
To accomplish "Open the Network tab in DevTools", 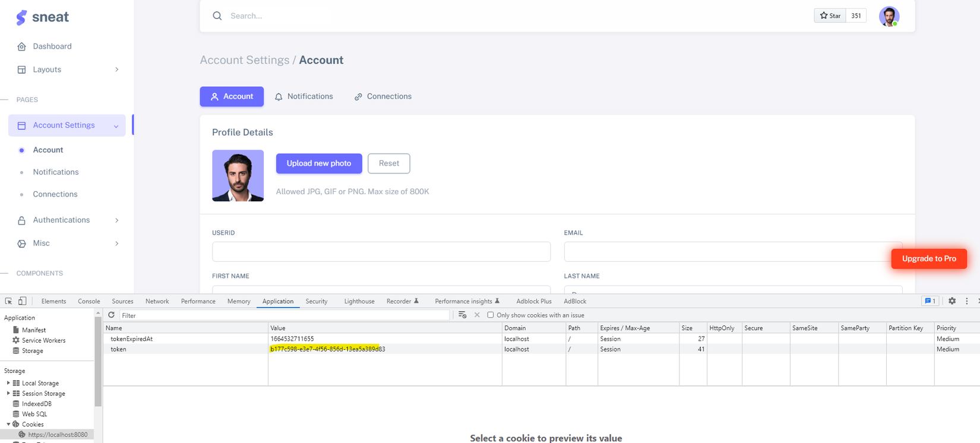I will (157, 301).
